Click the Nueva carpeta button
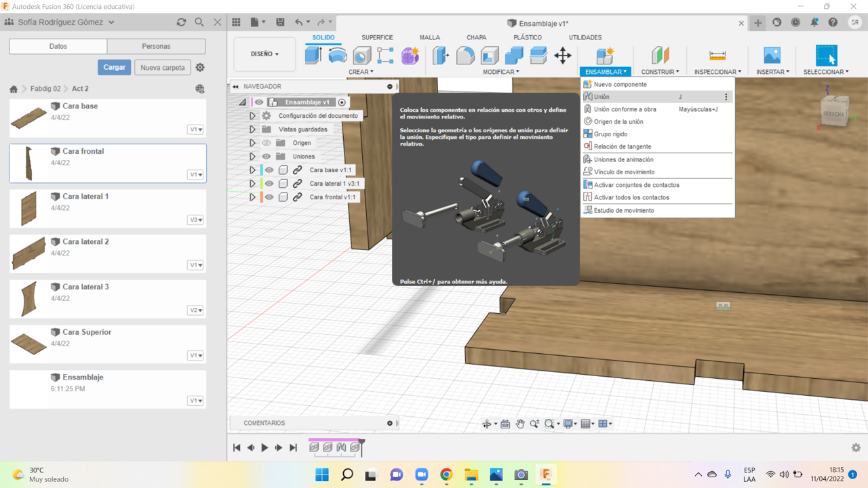868x488 pixels. tap(163, 68)
